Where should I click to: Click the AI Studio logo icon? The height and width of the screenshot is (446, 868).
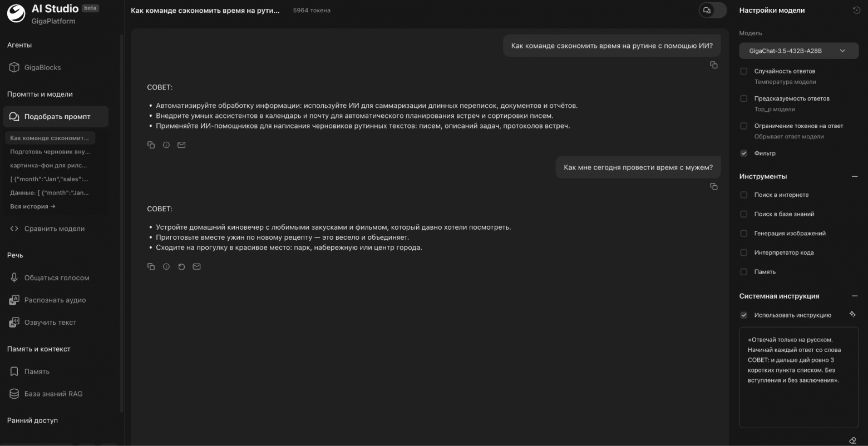click(16, 14)
